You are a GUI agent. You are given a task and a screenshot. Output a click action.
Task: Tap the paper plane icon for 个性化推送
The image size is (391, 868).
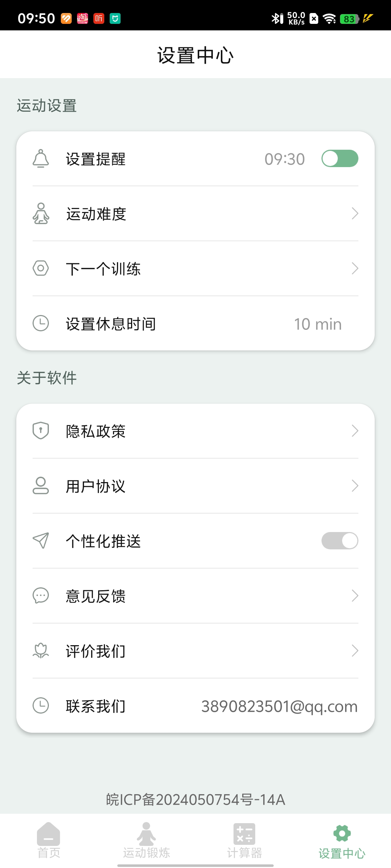click(41, 540)
